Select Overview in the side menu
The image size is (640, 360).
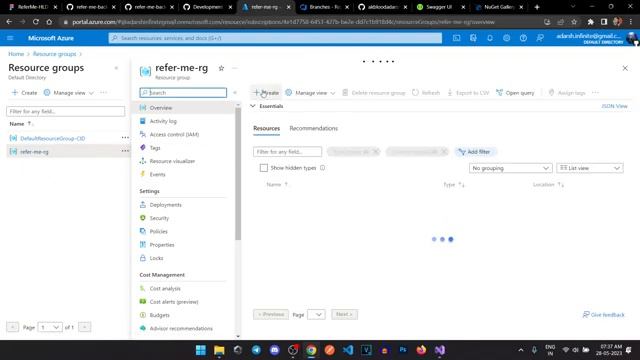(x=160, y=108)
